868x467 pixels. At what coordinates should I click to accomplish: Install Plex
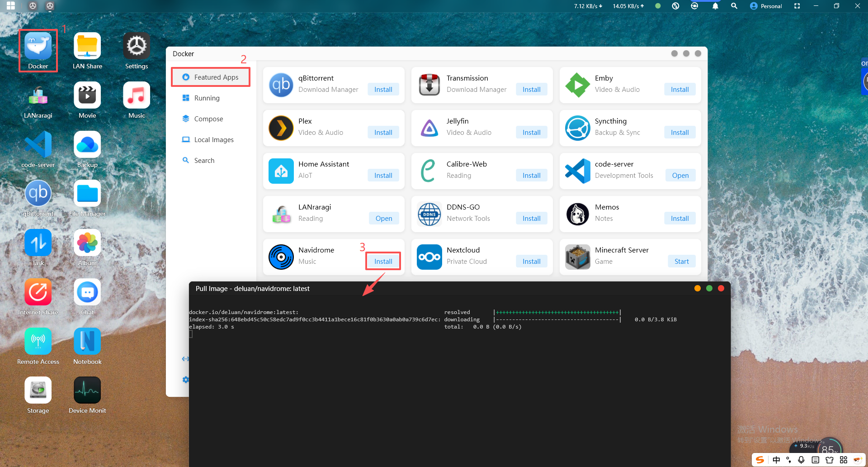coord(383,133)
